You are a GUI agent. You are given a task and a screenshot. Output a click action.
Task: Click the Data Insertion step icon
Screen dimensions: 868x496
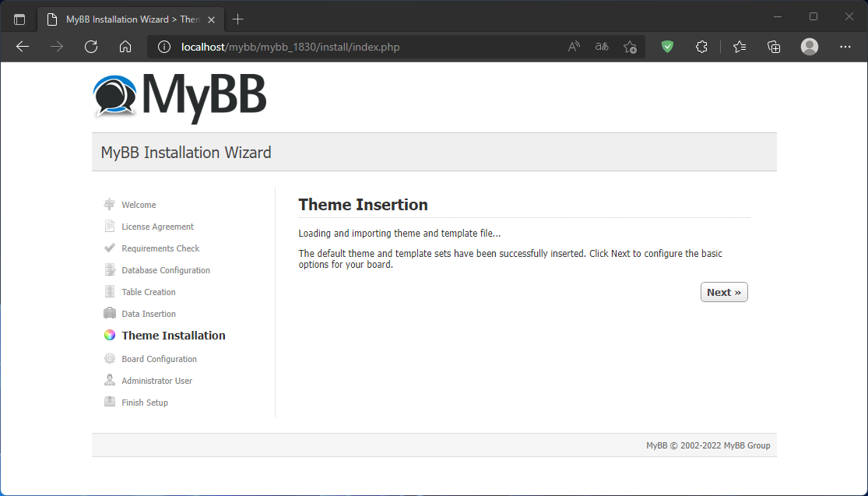click(x=110, y=313)
